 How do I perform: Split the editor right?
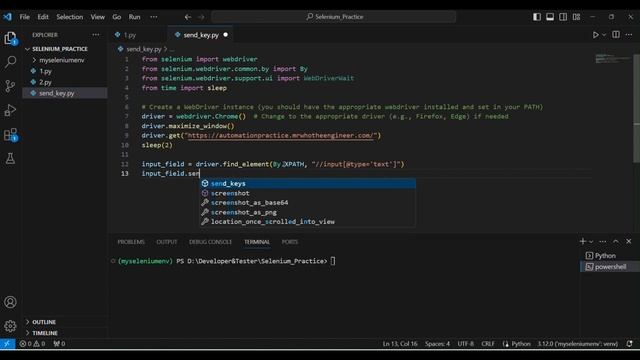(616, 35)
